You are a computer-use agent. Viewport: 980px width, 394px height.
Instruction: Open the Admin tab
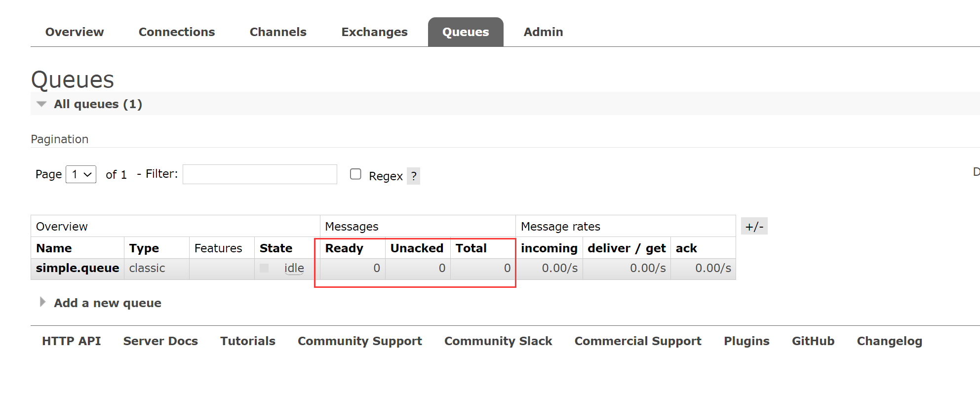point(543,32)
